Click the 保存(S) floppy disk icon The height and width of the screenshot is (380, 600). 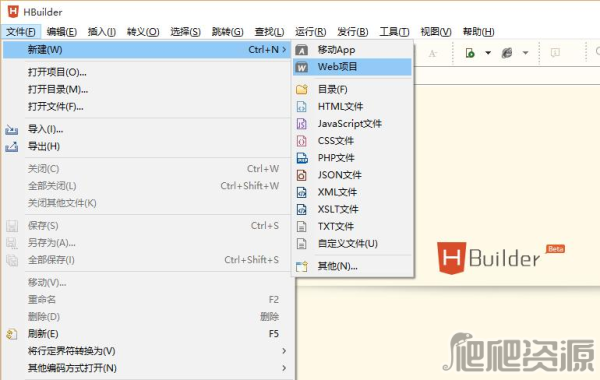(x=11, y=226)
